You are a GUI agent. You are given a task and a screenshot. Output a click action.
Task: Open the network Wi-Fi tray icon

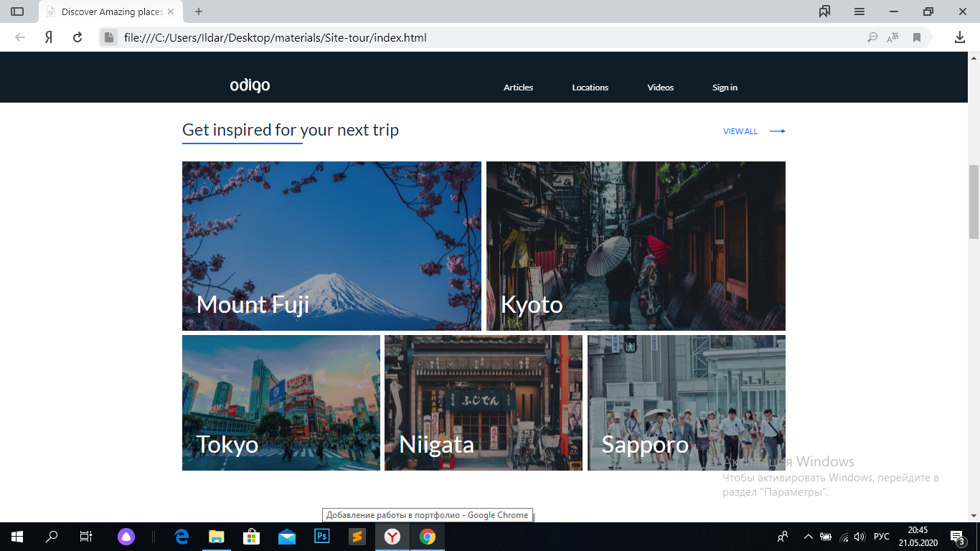point(844,536)
